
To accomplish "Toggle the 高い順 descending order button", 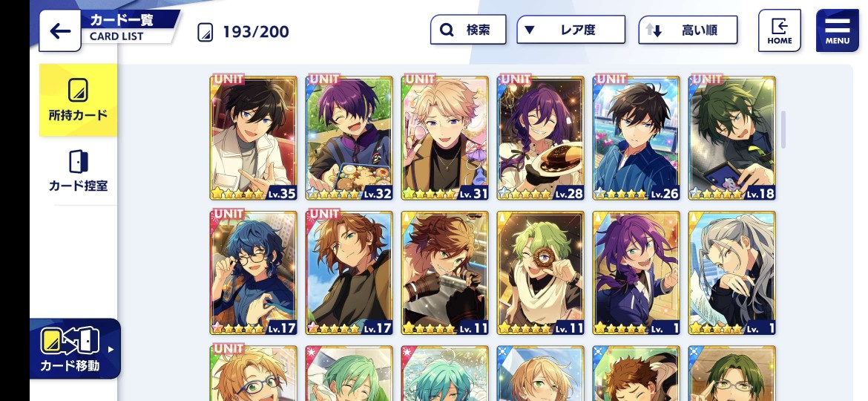I will [688, 30].
